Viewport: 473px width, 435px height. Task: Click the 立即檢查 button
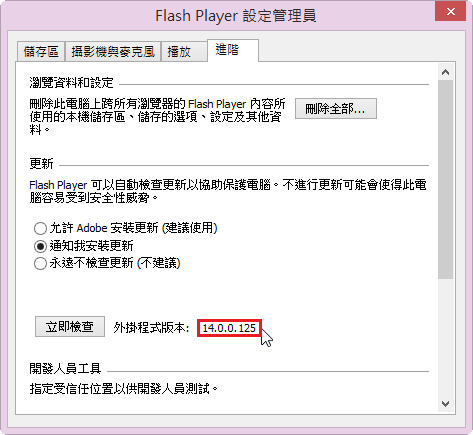[70, 326]
